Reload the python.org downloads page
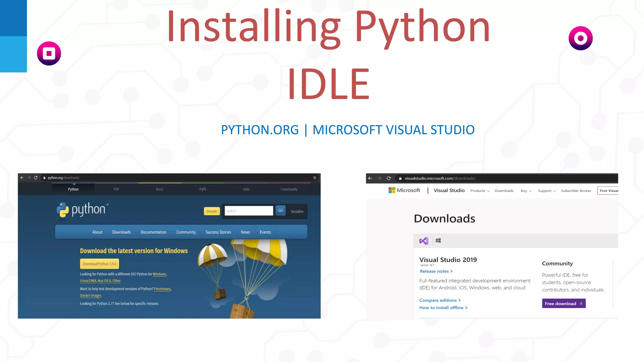The height and width of the screenshot is (362, 644). [36, 178]
